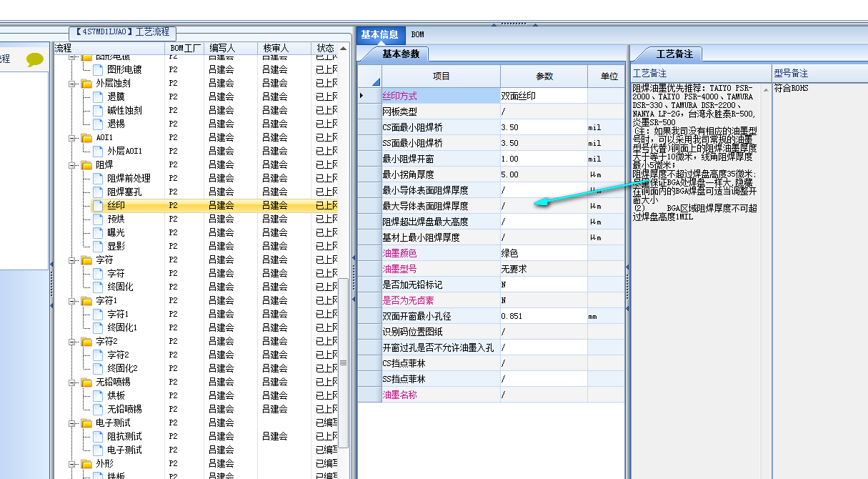Collapse the AOI1 tree node

(x=72, y=138)
